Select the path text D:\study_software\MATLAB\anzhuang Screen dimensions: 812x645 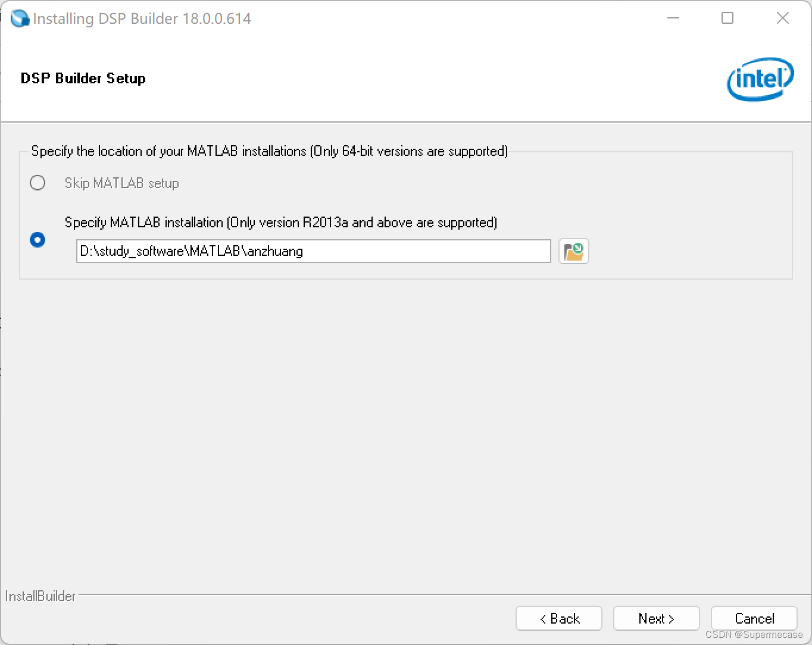coord(190,251)
